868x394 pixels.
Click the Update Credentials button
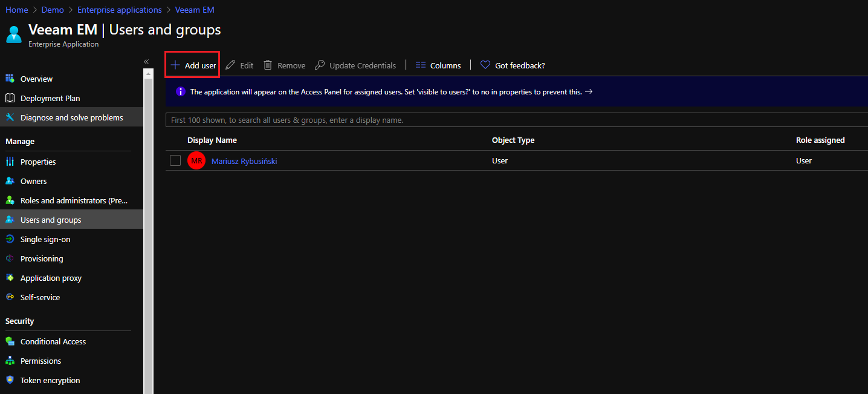355,65
